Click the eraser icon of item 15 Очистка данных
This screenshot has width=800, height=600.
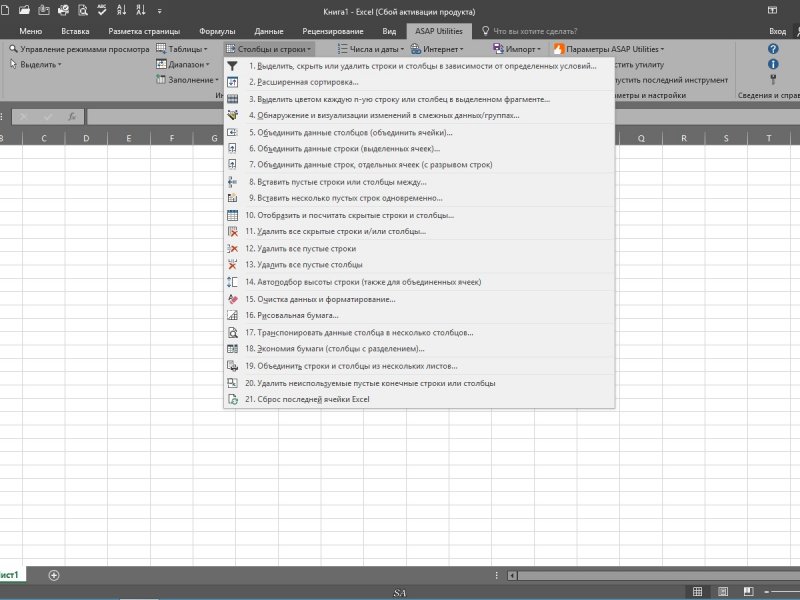tap(233, 299)
